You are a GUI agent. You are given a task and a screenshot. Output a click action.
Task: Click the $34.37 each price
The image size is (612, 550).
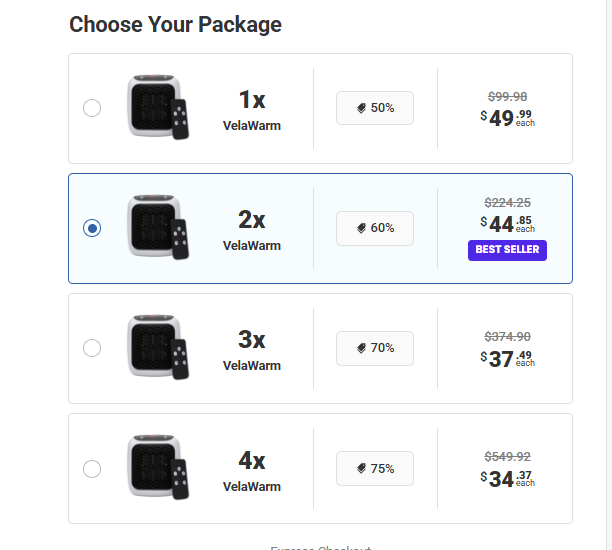(507, 478)
